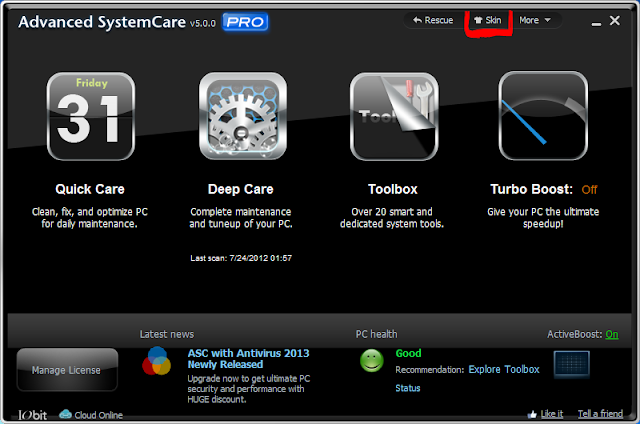
Task: Toggle ActiveBoost On link
Action: coord(612,334)
